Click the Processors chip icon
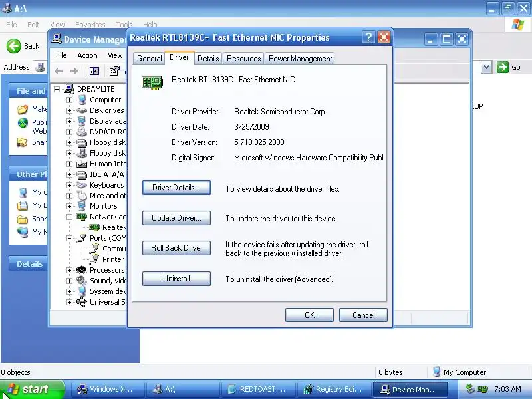The image size is (532, 399). [82, 270]
